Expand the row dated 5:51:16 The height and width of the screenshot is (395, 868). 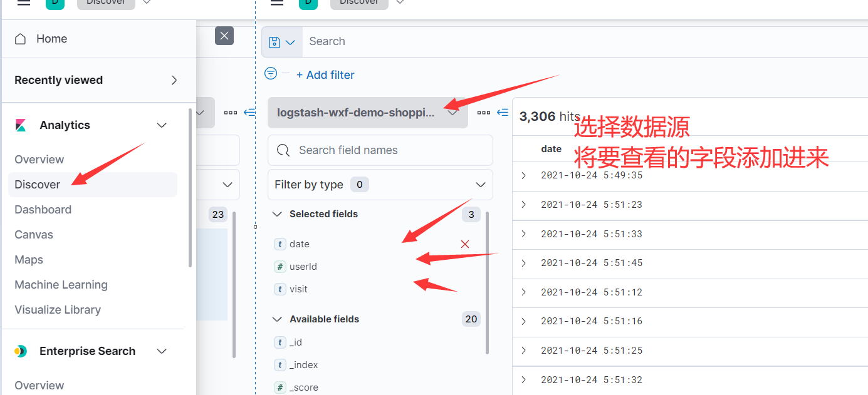(x=524, y=321)
